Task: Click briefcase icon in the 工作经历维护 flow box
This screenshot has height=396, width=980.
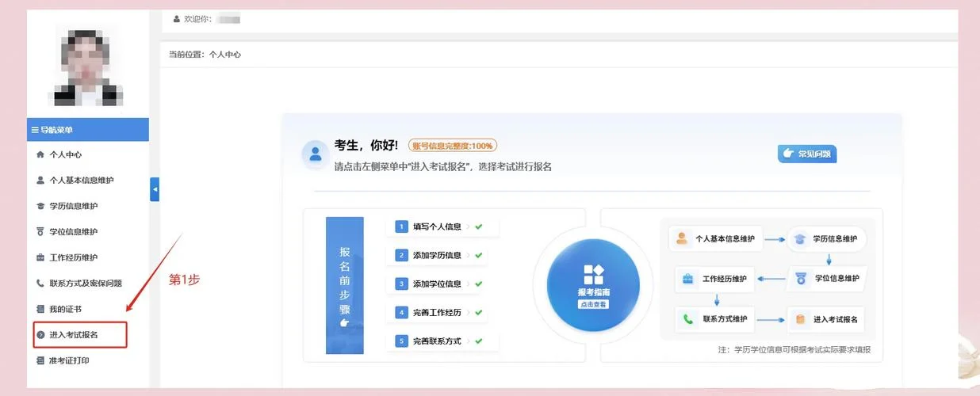Action: [x=688, y=279]
